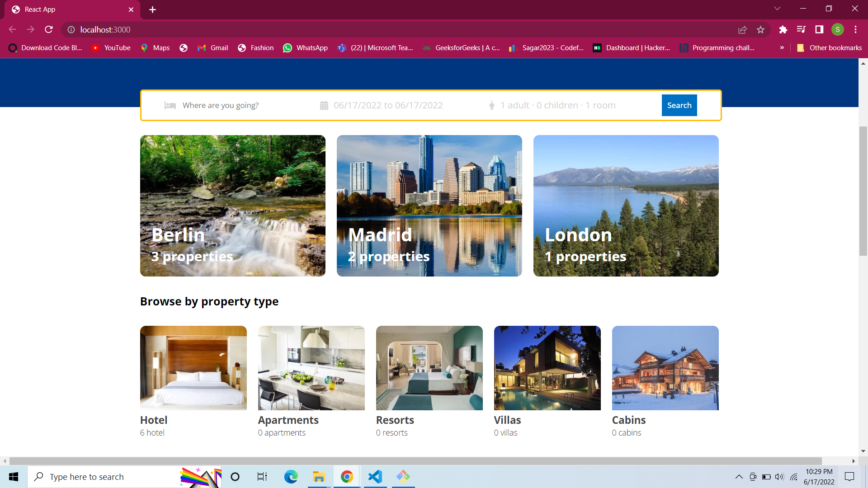Open the Windows Start menu
The height and width of the screenshot is (488, 868).
[x=13, y=477]
